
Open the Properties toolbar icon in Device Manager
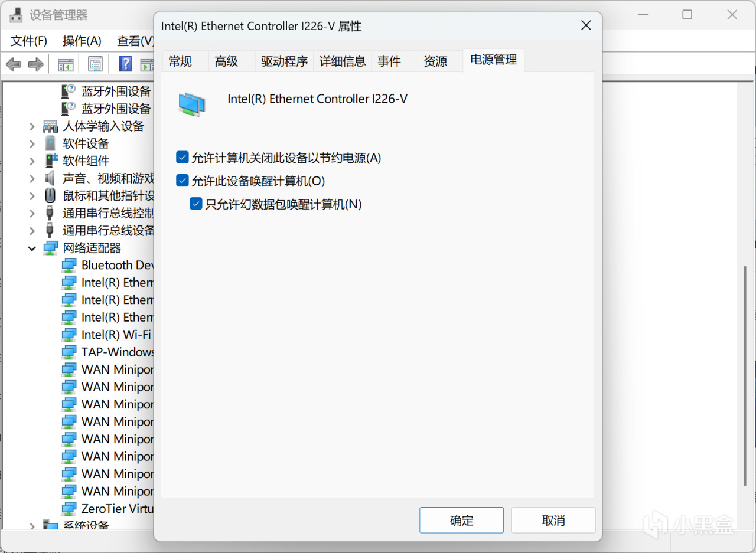click(x=95, y=64)
